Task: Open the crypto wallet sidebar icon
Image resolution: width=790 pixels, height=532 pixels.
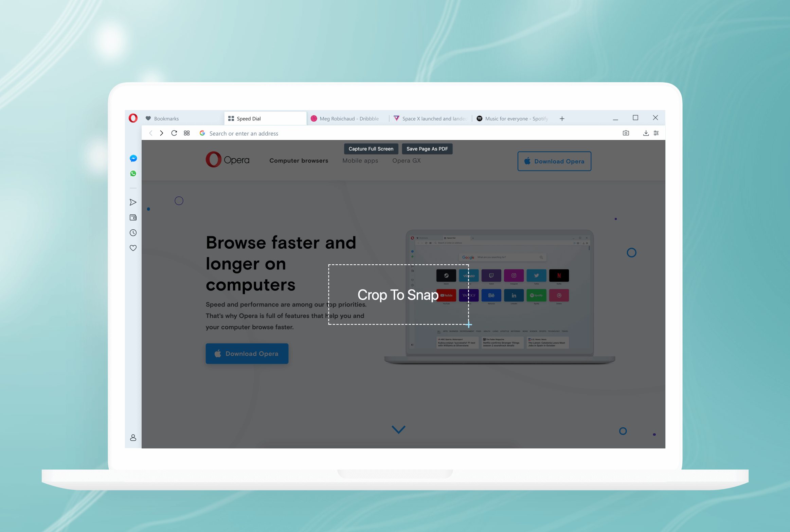Action: point(133,217)
